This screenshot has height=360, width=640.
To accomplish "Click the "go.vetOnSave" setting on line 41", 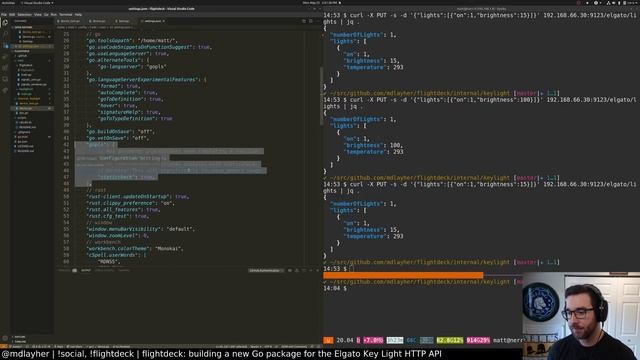I will pos(107,138).
